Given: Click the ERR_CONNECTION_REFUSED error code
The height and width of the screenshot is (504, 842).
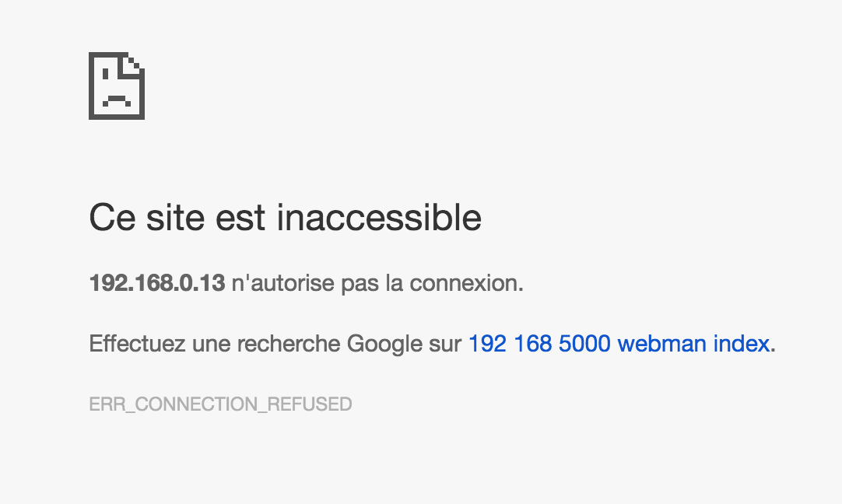Looking at the screenshot, I should pyautogui.click(x=220, y=404).
